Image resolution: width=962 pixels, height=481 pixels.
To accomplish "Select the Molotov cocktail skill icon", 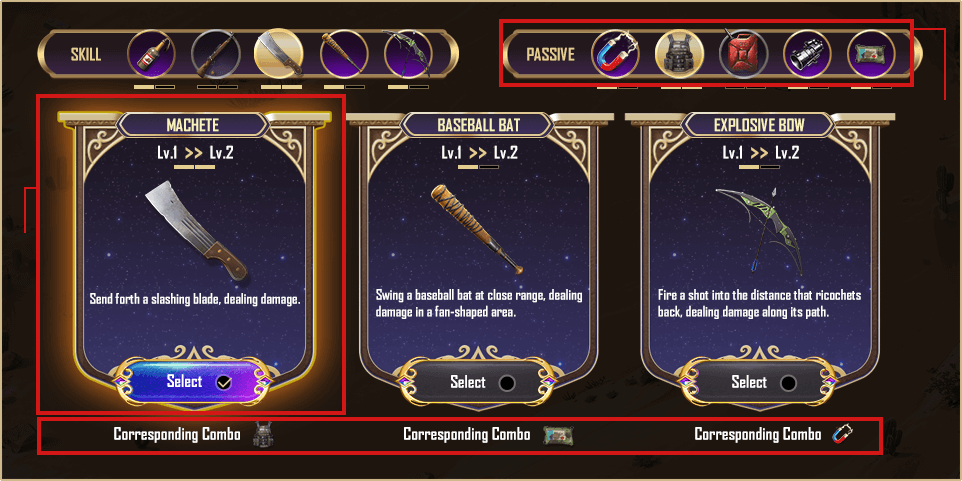I will (151, 55).
